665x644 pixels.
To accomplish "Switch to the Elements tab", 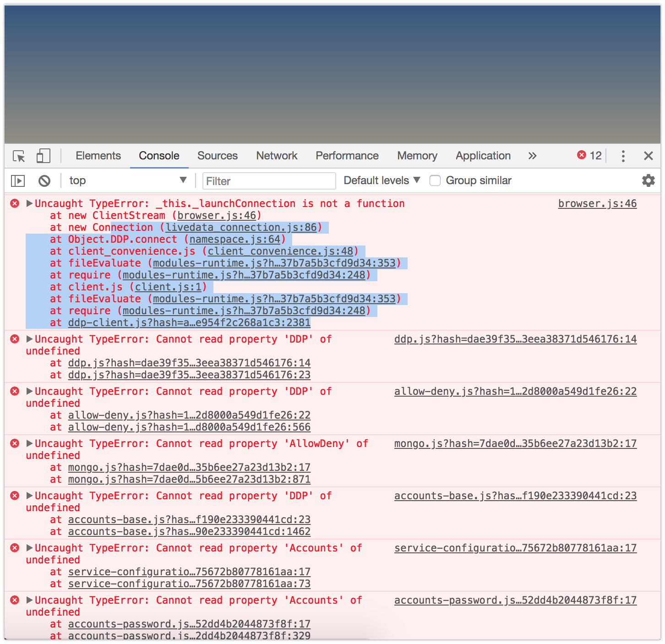I will tap(98, 156).
